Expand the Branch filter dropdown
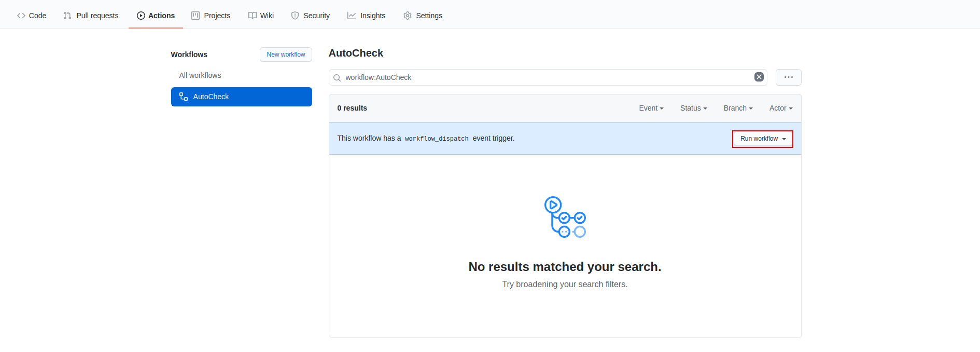Viewport: 980px width, 352px height. point(738,108)
